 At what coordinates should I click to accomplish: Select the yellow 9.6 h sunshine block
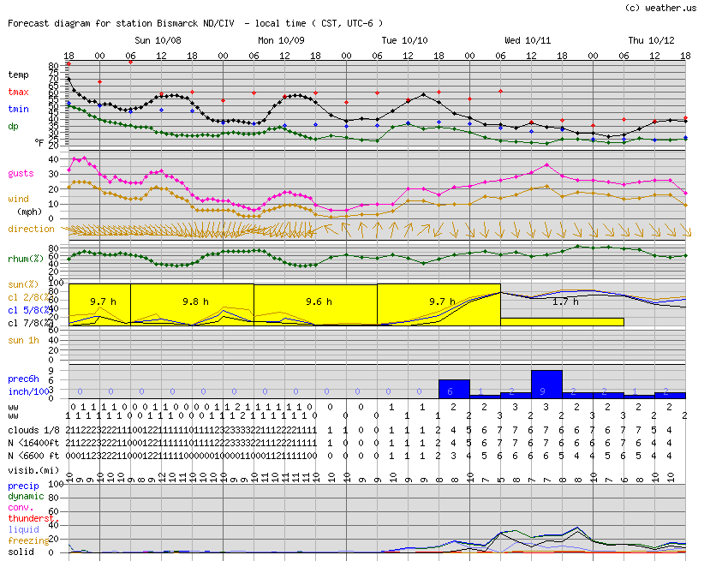click(x=315, y=303)
